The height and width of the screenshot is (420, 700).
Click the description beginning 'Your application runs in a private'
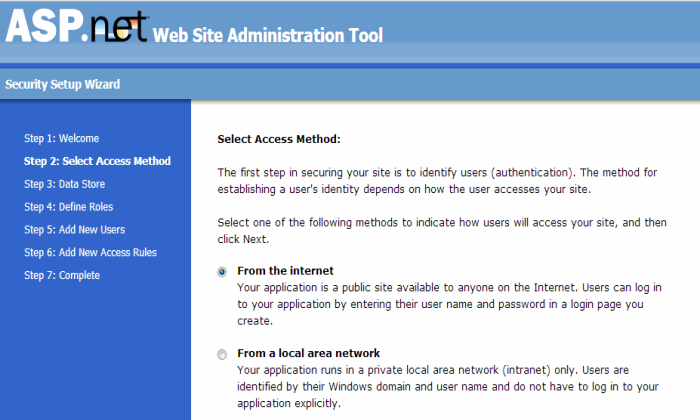pos(448,387)
